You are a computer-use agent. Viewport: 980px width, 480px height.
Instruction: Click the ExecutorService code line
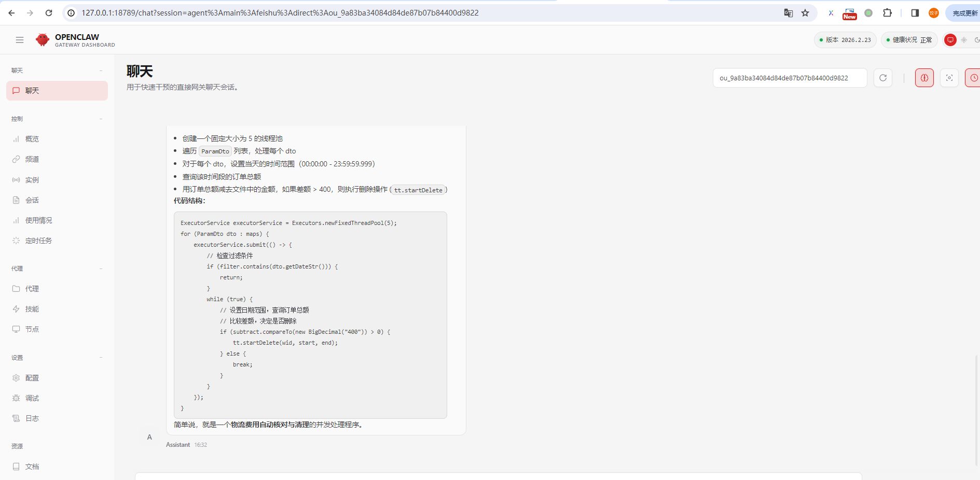click(x=288, y=223)
